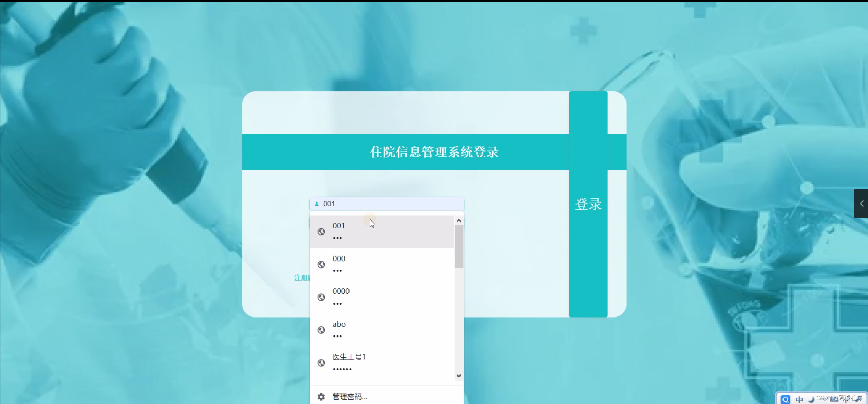Click the keyboard icon in the system tray
Viewport: 868px width, 404px height.
pos(834,399)
